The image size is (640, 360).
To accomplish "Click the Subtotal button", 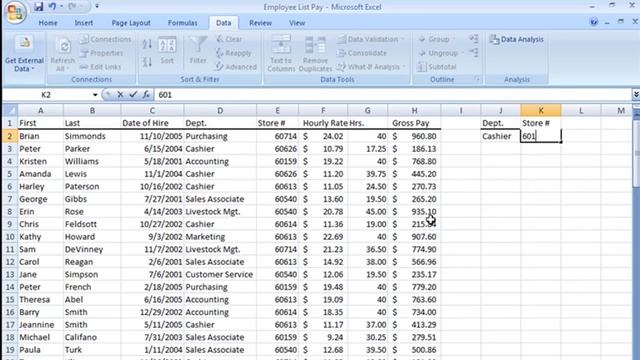I will click(437, 67).
